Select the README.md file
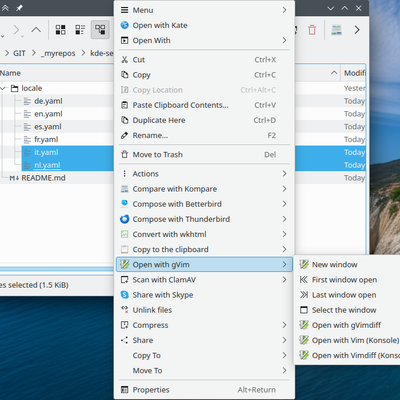The image size is (400, 400). point(43,178)
